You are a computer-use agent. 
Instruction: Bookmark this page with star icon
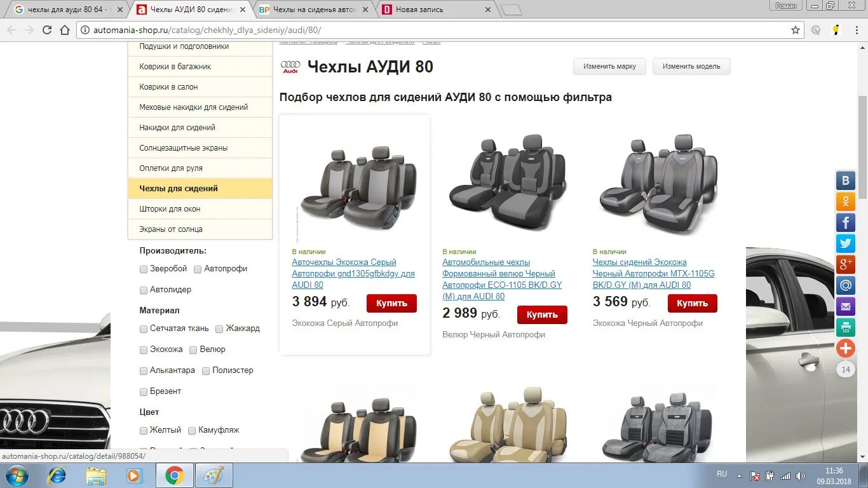796,30
